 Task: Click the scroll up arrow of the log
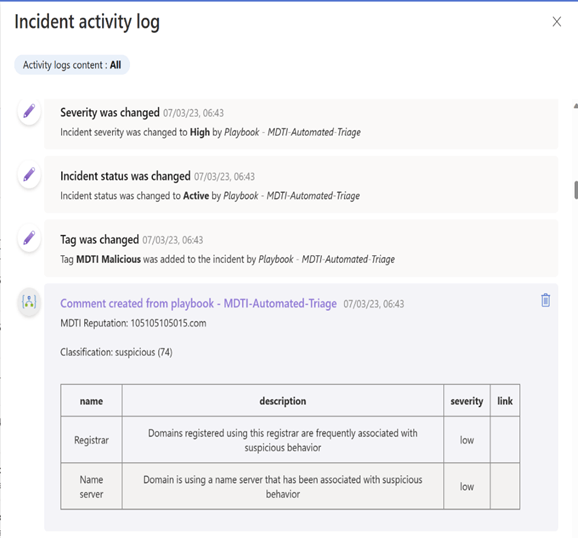pyautogui.click(x=576, y=106)
